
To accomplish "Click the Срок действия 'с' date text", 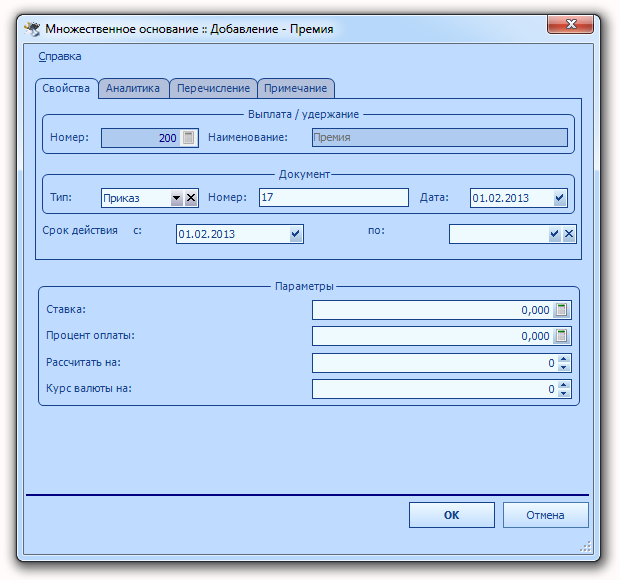I will 206,234.
